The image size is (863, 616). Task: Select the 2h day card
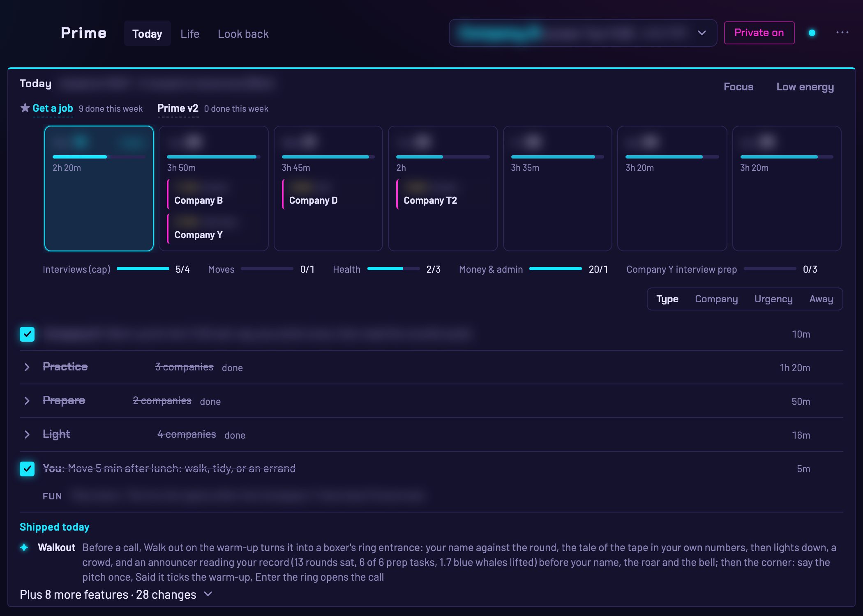coord(443,188)
